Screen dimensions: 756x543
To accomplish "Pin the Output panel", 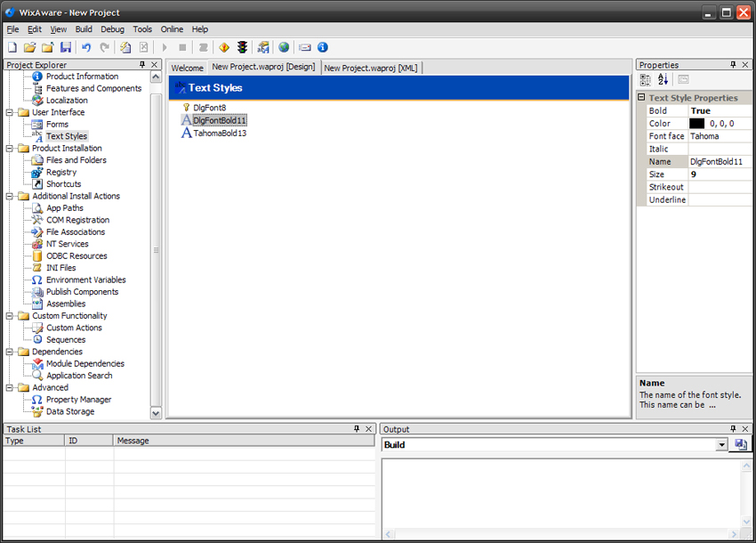I will 733,429.
